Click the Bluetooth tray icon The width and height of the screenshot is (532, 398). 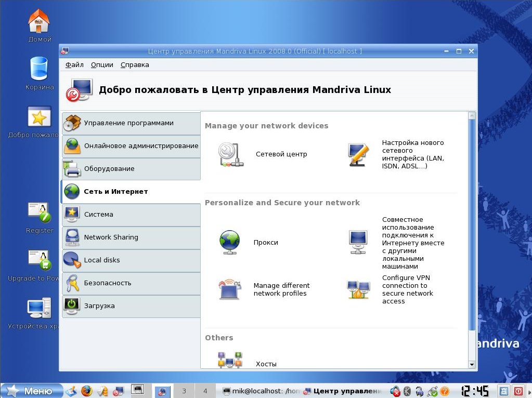point(407,392)
